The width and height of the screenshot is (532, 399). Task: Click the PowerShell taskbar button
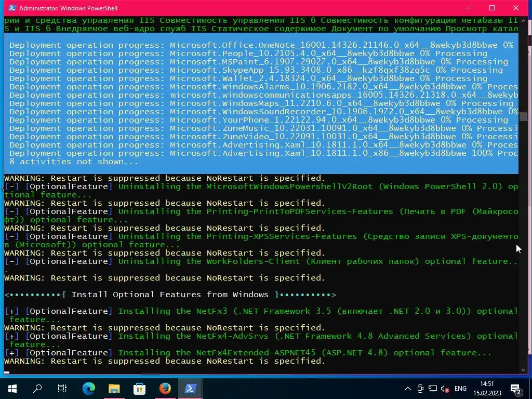(190, 389)
